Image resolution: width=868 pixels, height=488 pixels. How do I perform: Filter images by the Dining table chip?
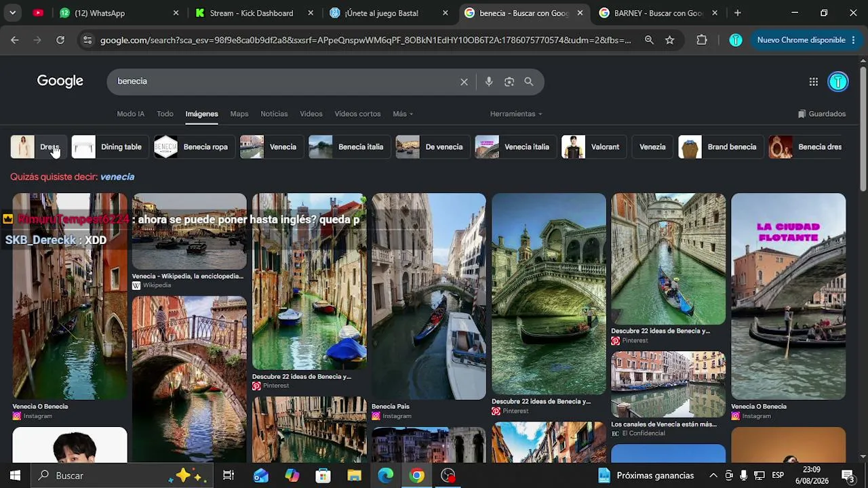tap(109, 147)
